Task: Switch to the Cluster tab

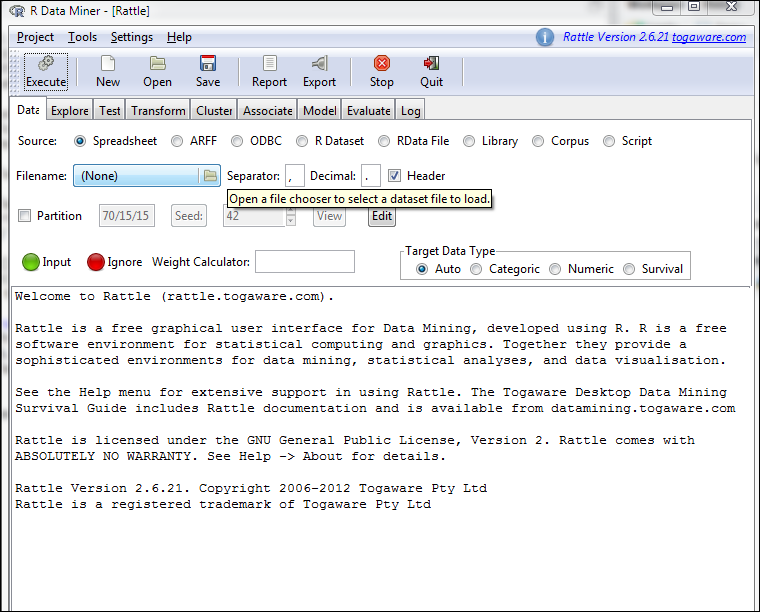Action: 214,110
